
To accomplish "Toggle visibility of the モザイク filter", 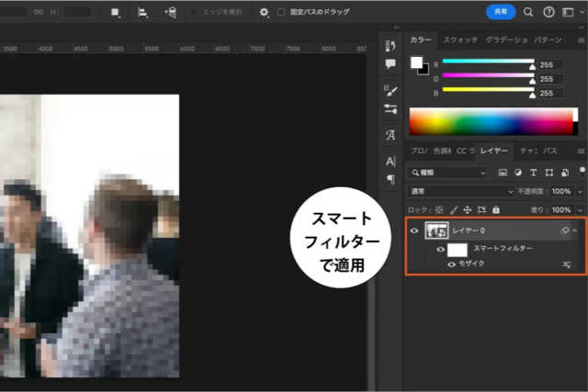I will 451,264.
